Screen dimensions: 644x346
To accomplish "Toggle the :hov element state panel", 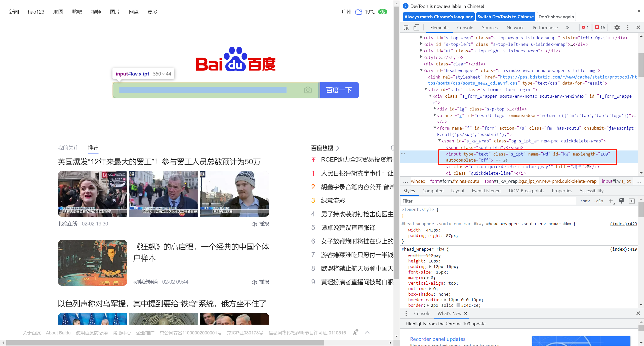I will pyautogui.click(x=585, y=201).
